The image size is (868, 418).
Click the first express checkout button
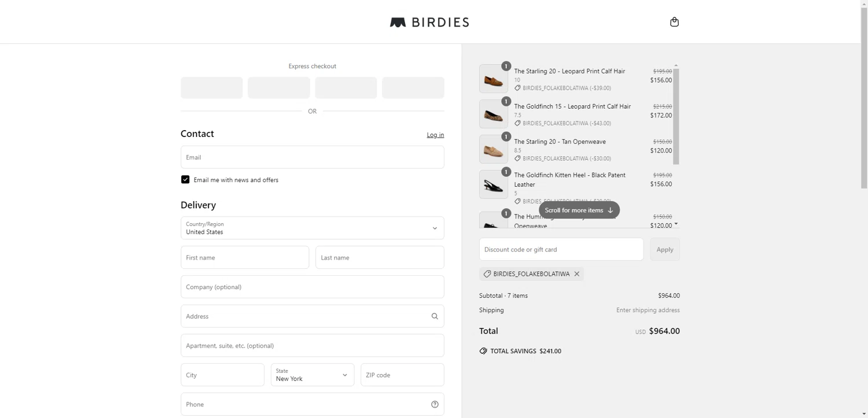click(212, 88)
